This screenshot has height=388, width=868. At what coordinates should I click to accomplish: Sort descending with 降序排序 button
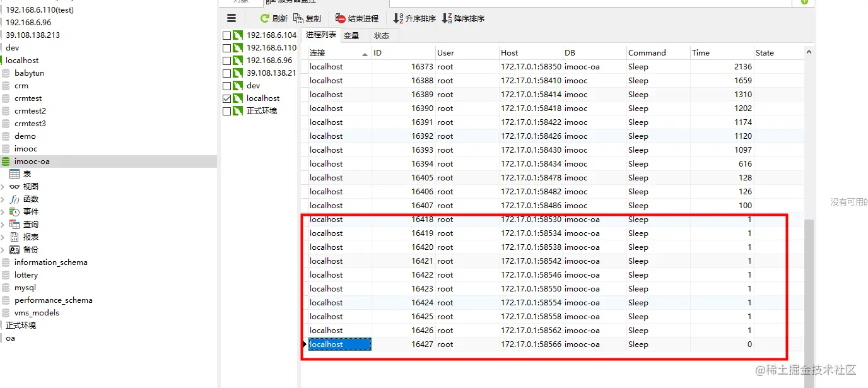[x=463, y=18]
